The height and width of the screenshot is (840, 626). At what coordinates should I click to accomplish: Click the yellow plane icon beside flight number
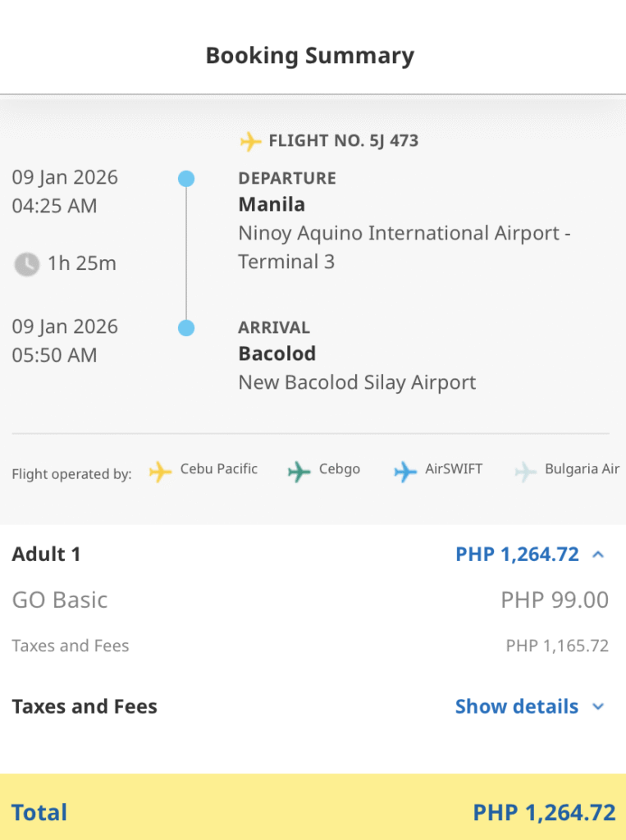tap(250, 141)
